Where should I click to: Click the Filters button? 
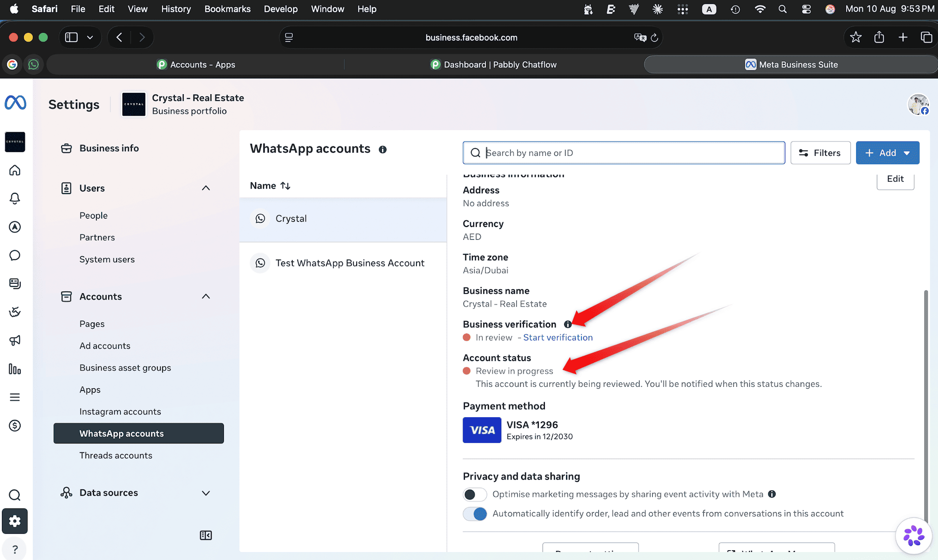coord(820,153)
